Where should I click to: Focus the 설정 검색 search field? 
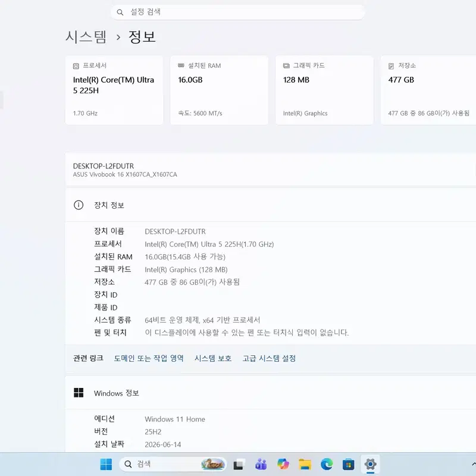pos(237,12)
